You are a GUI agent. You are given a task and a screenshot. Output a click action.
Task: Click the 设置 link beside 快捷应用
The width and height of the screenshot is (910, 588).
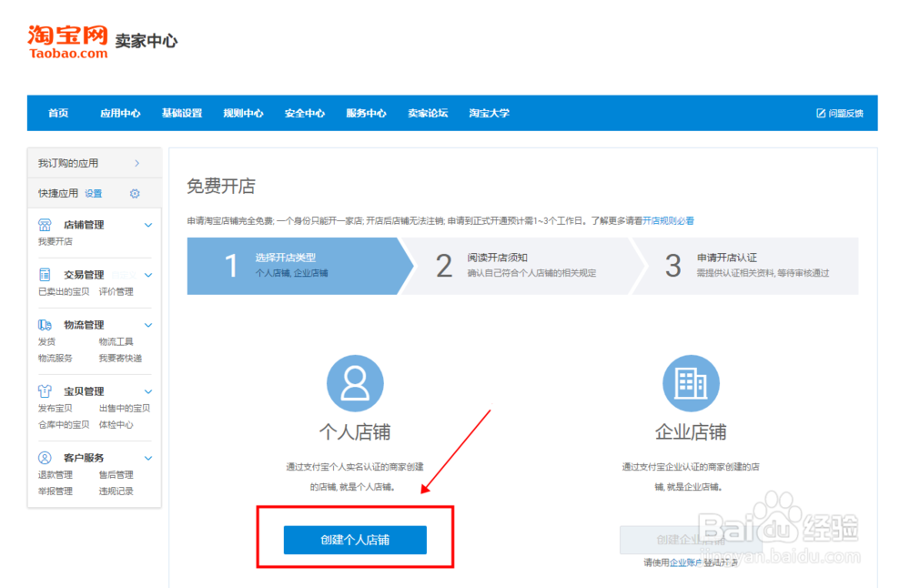tap(94, 193)
